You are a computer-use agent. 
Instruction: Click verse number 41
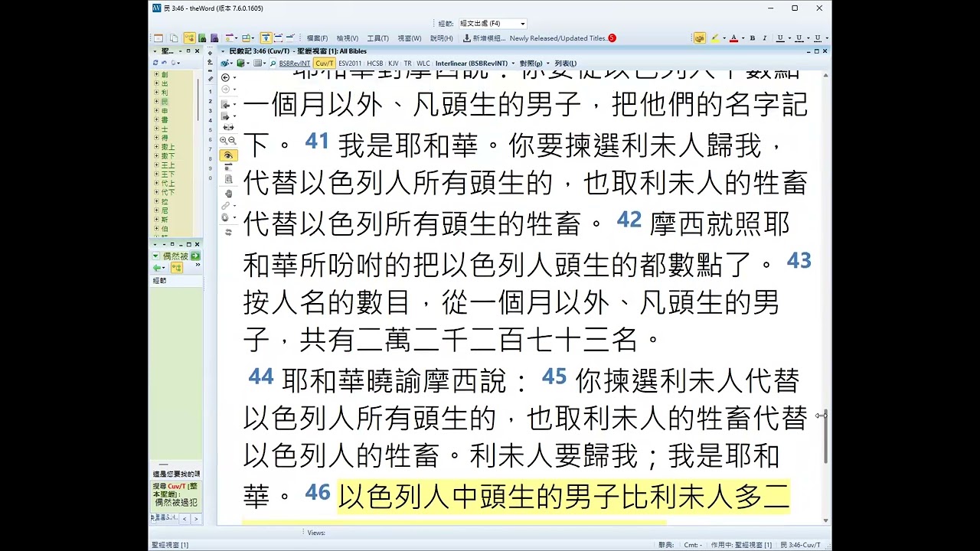tap(317, 142)
